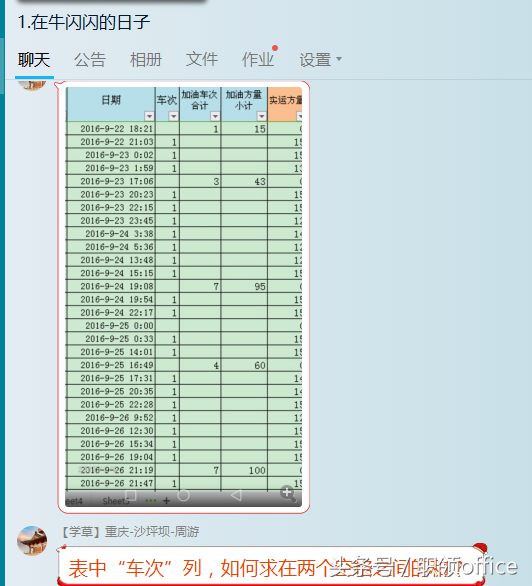Image resolution: width=532 pixels, height=586 pixels.
Task: Open the 作业 tab
Action: click(x=258, y=60)
